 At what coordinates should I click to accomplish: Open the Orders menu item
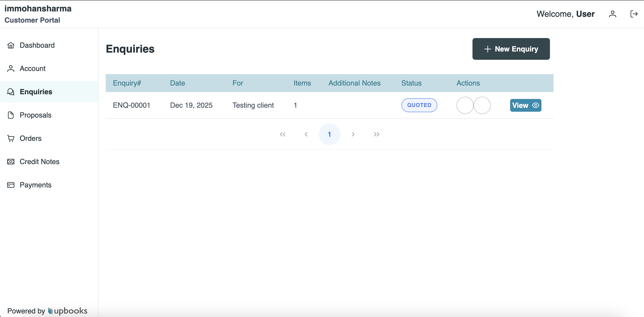pyautogui.click(x=30, y=138)
